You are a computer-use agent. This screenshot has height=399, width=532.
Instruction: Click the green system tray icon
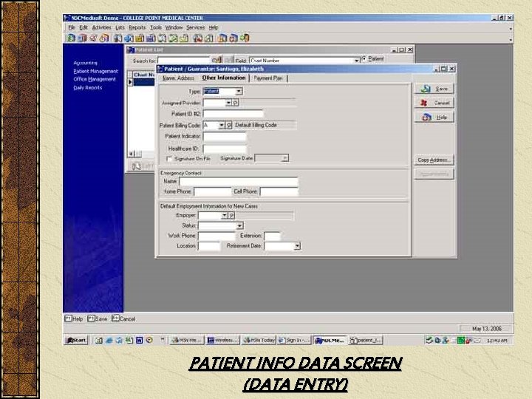[x=461, y=340]
